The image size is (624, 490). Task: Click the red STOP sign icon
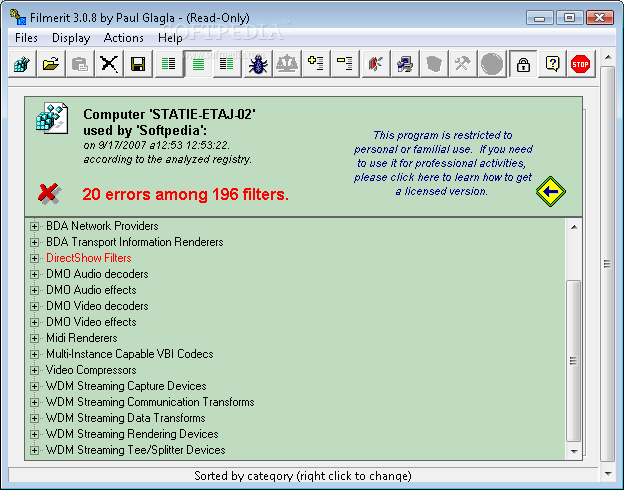click(x=581, y=64)
